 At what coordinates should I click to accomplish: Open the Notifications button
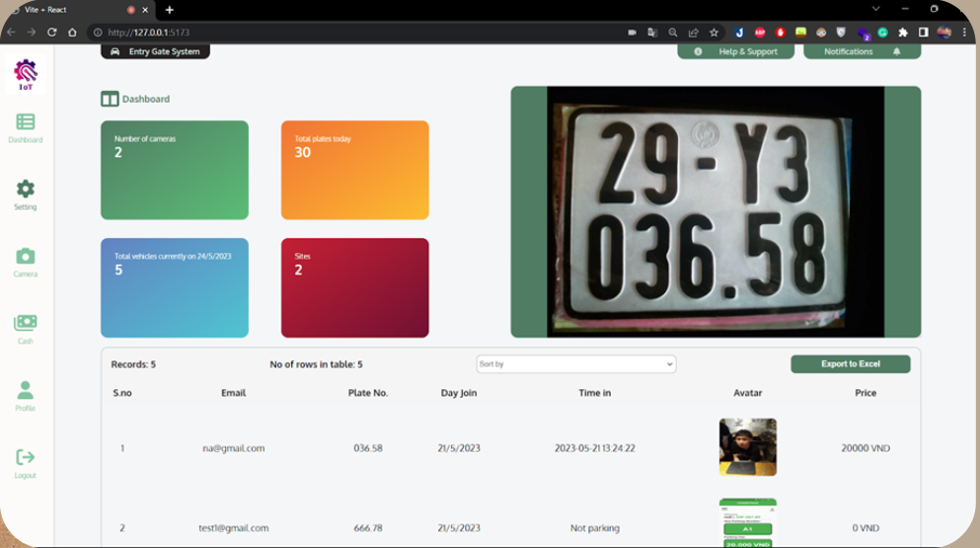862,51
